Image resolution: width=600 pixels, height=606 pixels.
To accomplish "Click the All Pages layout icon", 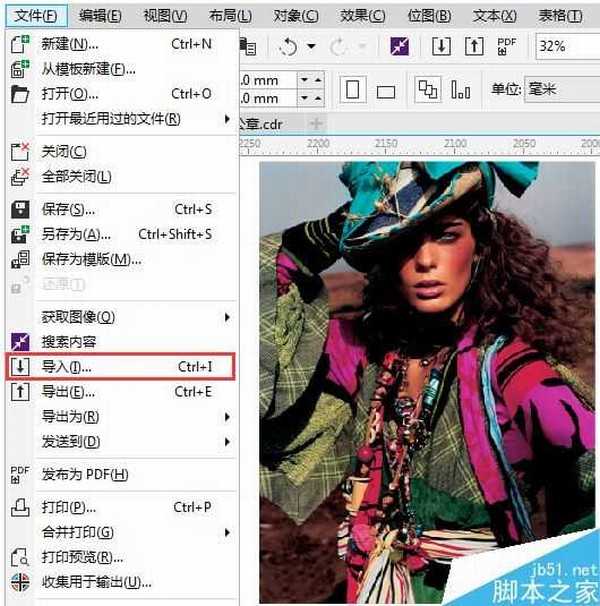I will coord(427,90).
